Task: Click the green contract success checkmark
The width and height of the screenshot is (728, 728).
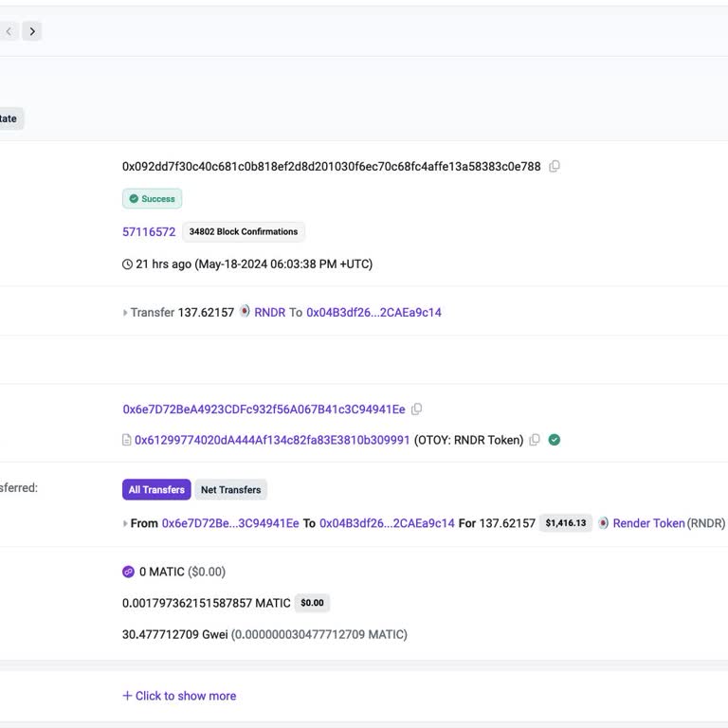Action: point(555,440)
